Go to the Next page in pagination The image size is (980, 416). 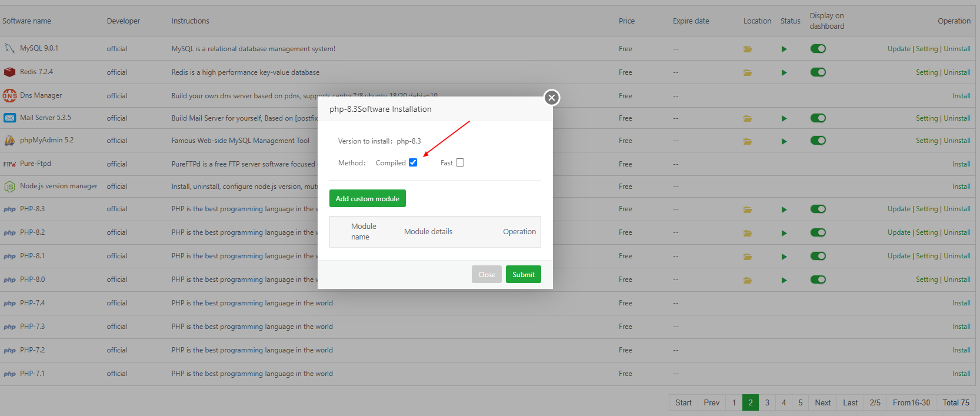tap(822, 402)
